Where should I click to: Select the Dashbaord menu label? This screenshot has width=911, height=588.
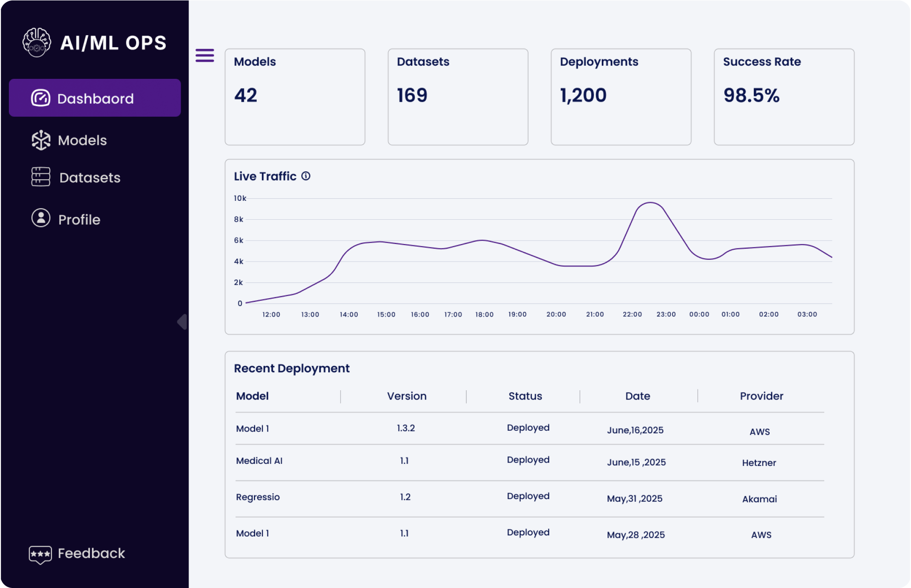pyautogui.click(x=96, y=99)
